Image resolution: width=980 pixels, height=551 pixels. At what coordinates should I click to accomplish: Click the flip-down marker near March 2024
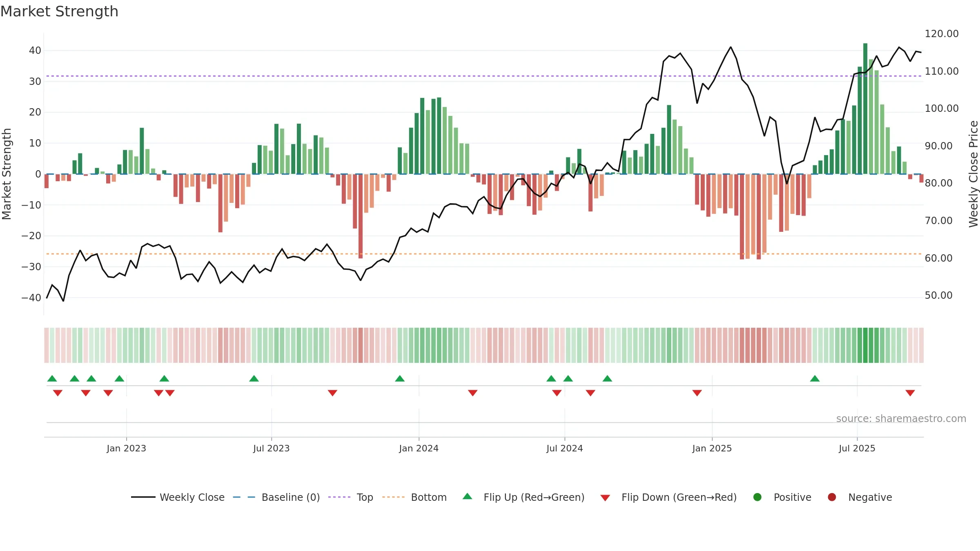473,393
